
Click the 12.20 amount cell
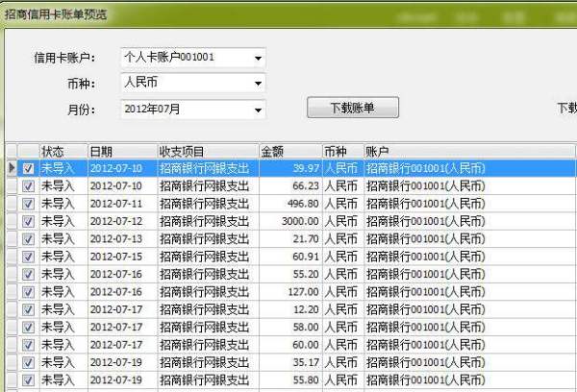click(290, 309)
